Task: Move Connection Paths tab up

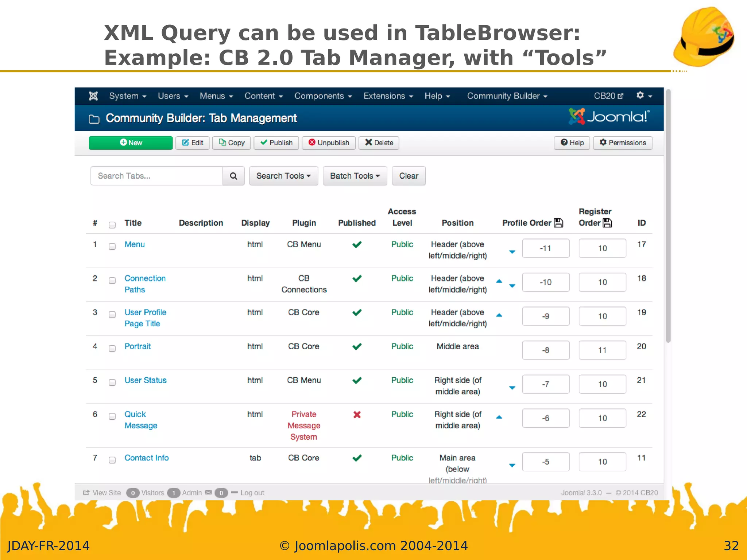Action: (499, 281)
